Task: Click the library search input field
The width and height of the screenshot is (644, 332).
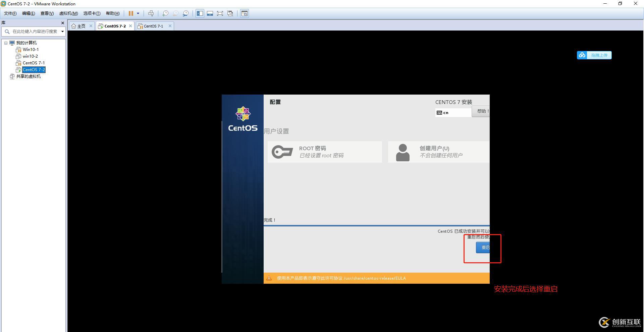Action: [x=35, y=32]
